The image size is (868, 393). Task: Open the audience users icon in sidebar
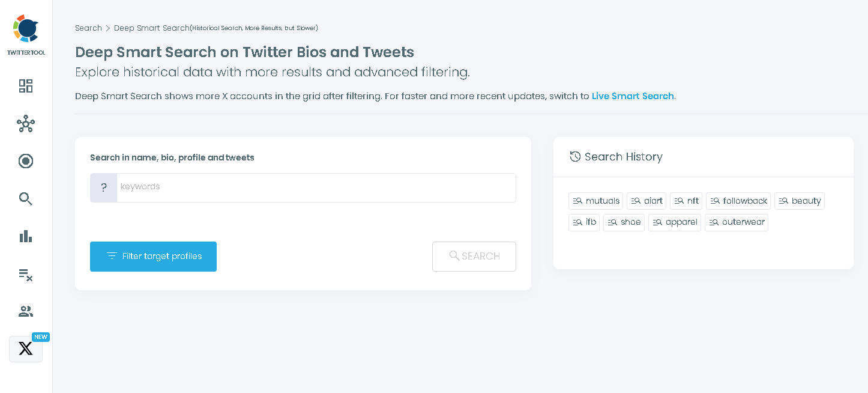pos(25,311)
